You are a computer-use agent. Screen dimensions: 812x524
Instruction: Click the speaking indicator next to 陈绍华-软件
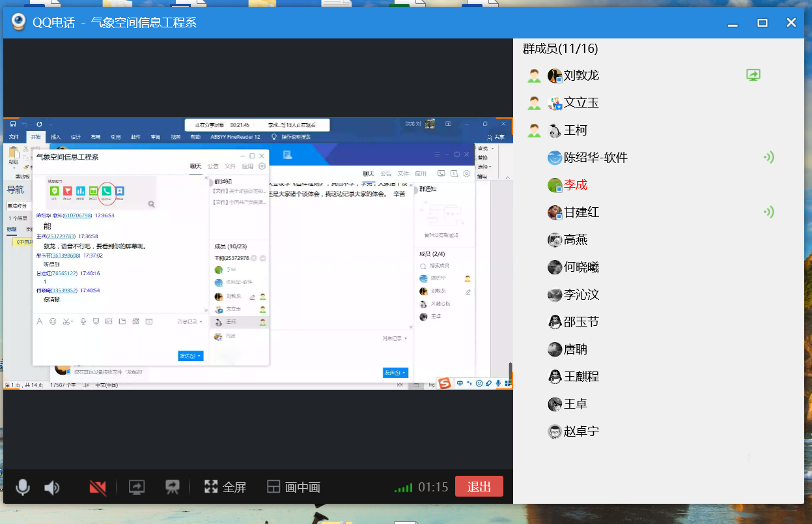tap(768, 157)
